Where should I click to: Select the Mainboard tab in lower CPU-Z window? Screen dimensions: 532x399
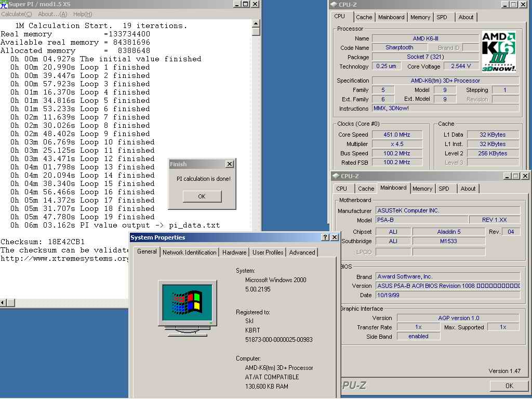coord(393,188)
